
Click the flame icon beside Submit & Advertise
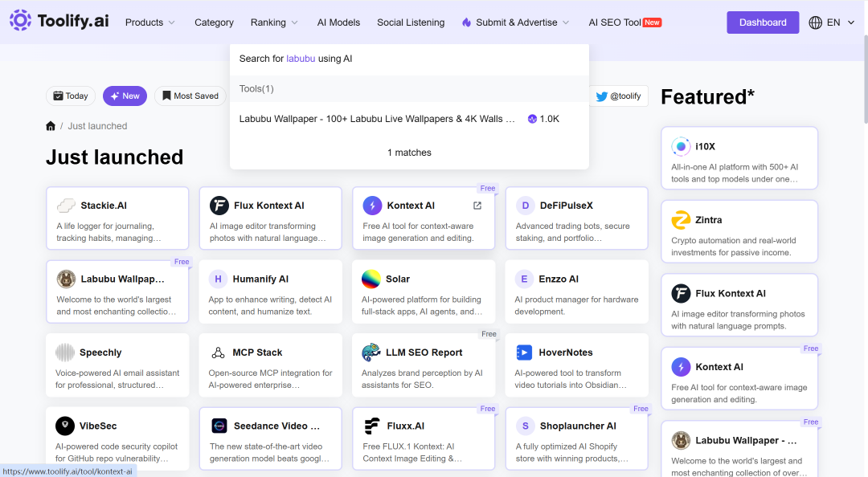[x=467, y=22]
